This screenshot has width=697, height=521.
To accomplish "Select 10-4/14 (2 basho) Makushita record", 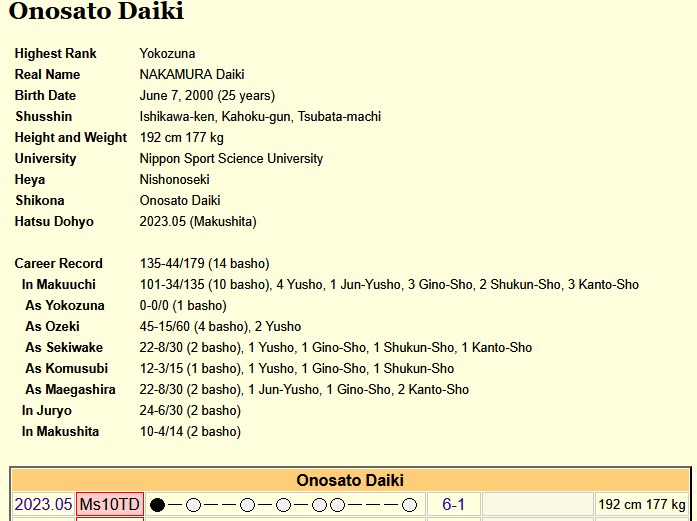I will point(190,431).
